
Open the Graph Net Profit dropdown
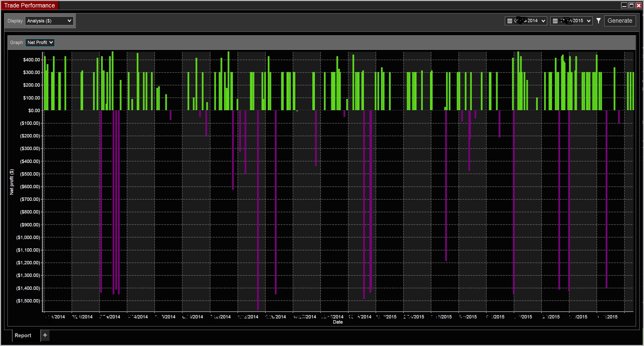click(40, 43)
